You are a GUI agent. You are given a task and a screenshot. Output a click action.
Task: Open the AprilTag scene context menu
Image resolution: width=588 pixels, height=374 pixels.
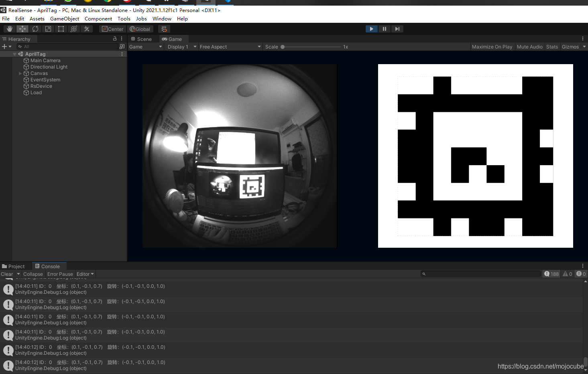coord(122,54)
